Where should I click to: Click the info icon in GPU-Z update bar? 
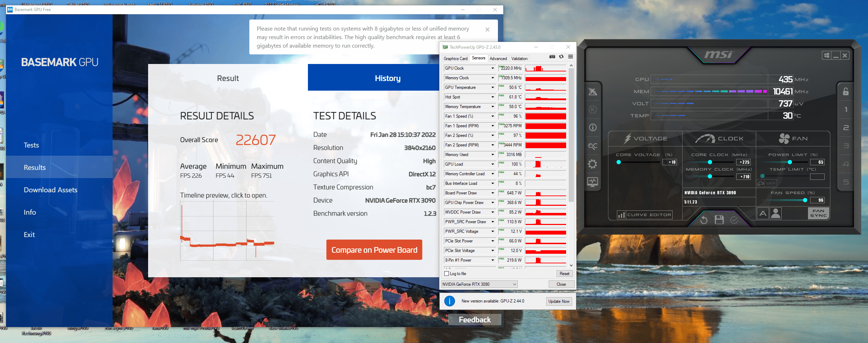tap(449, 301)
